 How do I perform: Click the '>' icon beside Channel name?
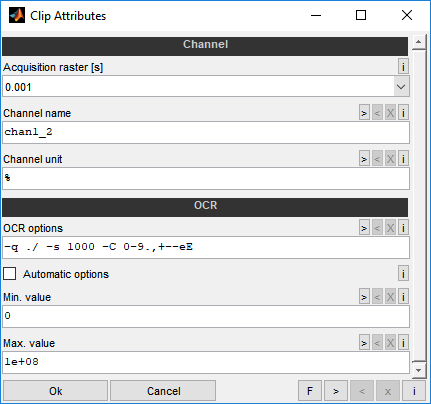tap(364, 113)
